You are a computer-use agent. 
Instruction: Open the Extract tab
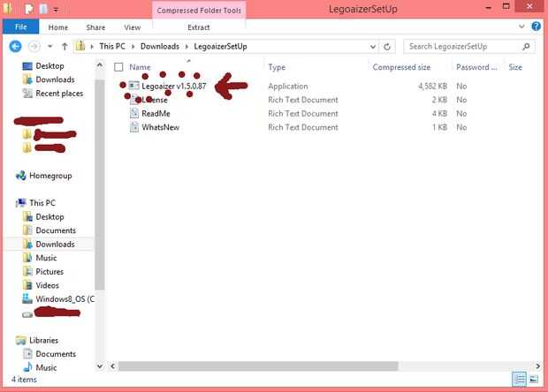pos(199,27)
